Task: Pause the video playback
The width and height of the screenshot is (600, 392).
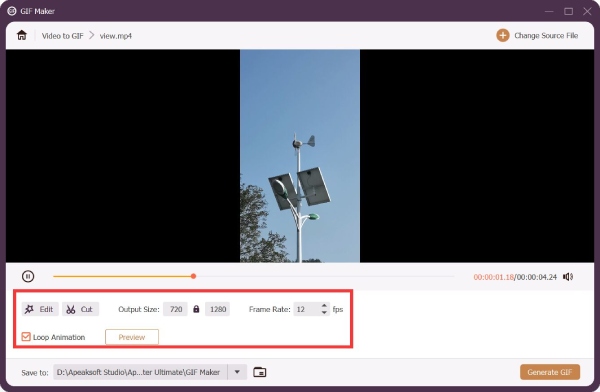Action: coord(28,276)
